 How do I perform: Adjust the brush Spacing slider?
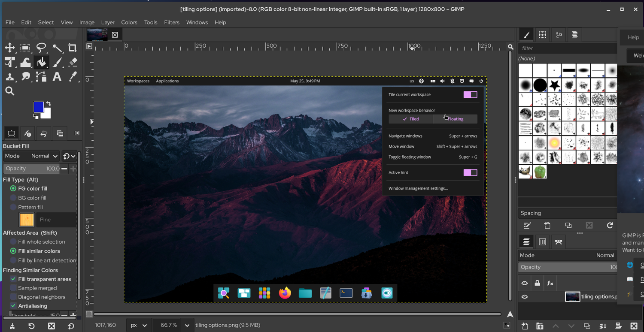click(x=568, y=213)
